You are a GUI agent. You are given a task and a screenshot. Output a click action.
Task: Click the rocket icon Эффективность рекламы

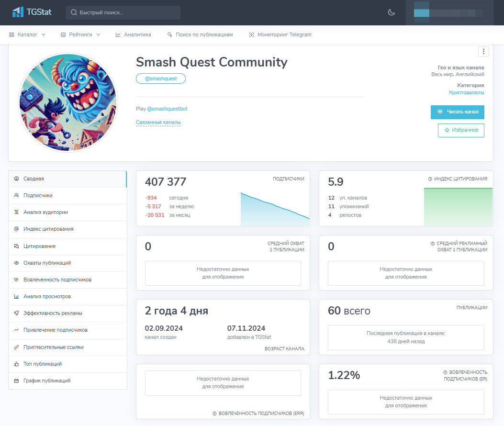point(16,313)
